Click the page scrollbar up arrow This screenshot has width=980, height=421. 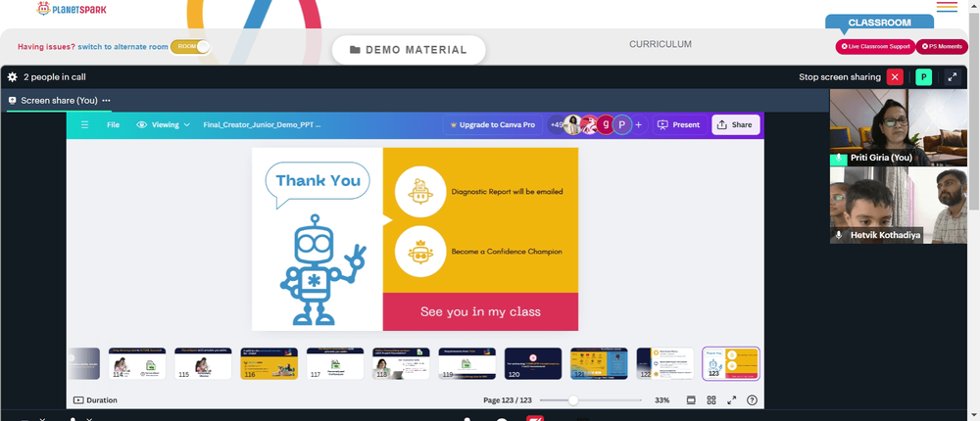974,4
